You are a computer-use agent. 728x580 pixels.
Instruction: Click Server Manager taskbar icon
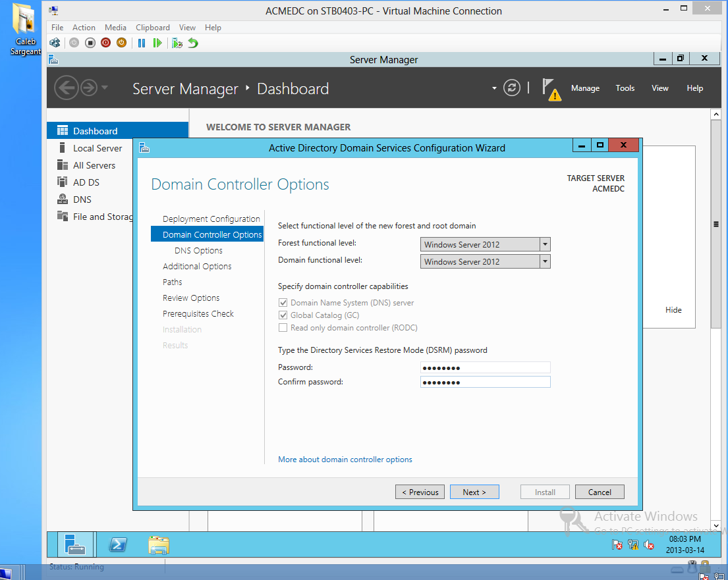(76, 544)
